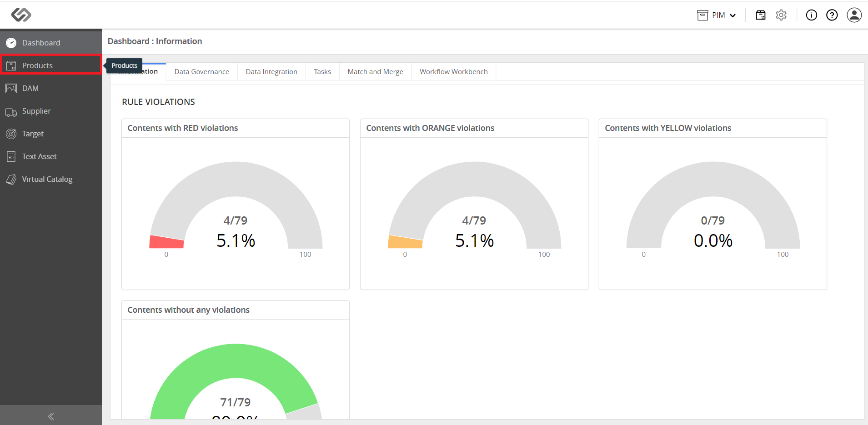Image resolution: width=868 pixels, height=425 pixels.
Task: Click the Dashboard gauge icon in sidebar
Action: pos(11,43)
